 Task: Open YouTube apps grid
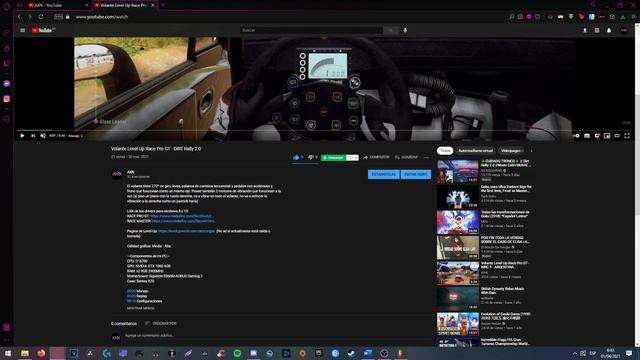pyautogui.click(x=597, y=30)
